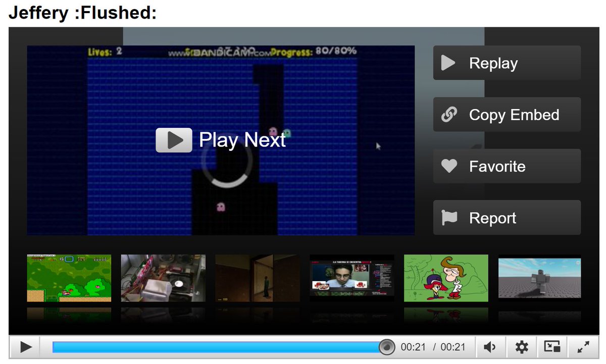Click the triangle icon on Replay
Screen dimensions: 606x364
[x=448, y=63]
